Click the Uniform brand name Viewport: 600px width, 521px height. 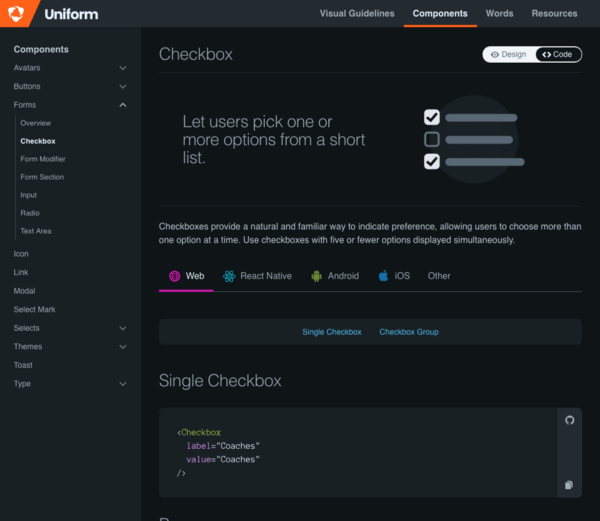[71, 14]
